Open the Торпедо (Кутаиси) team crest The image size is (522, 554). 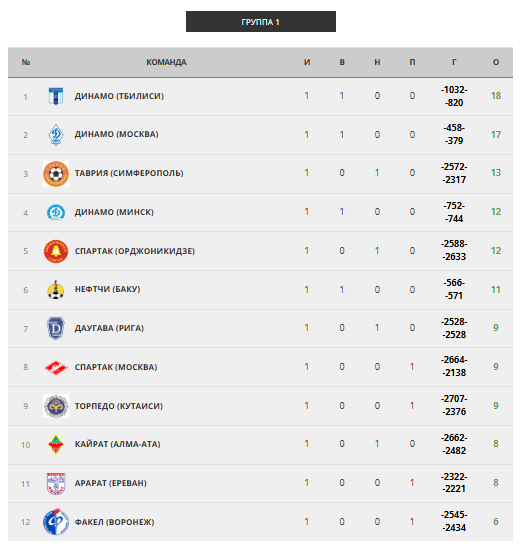point(56,406)
